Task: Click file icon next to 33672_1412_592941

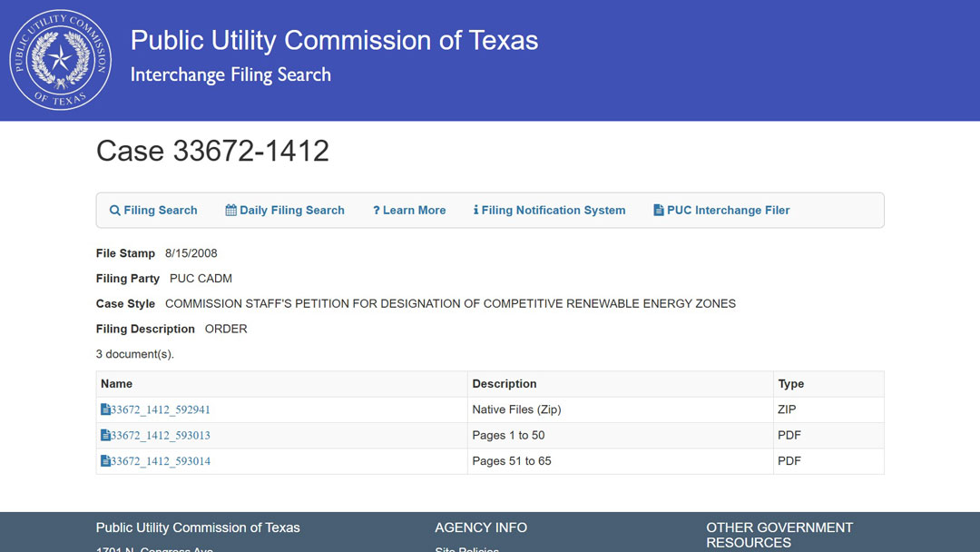Action: pyautogui.click(x=105, y=409)
